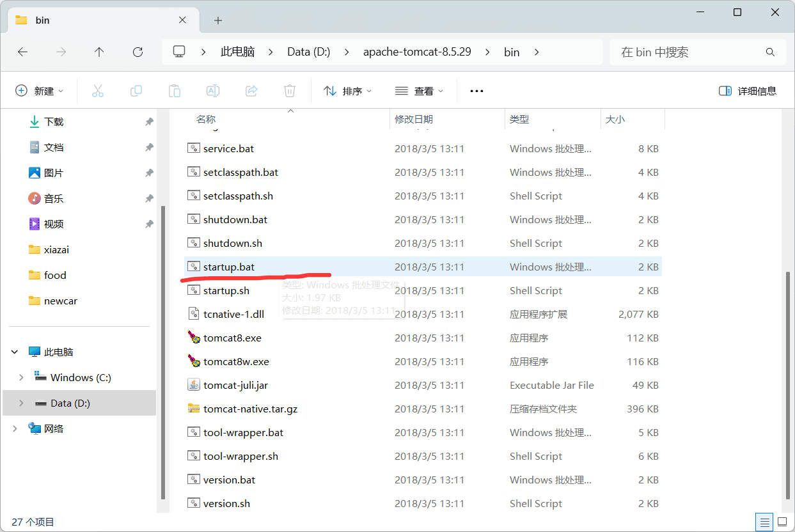Go up one folder level
The image size is (795, 532).
99,52
